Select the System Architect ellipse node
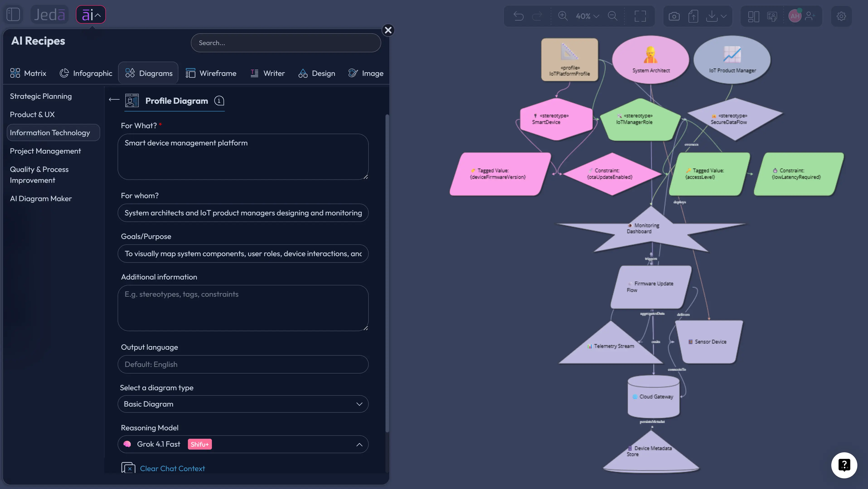Image resolution: width=868 pixels, height=489 pixels. (651, 60)
